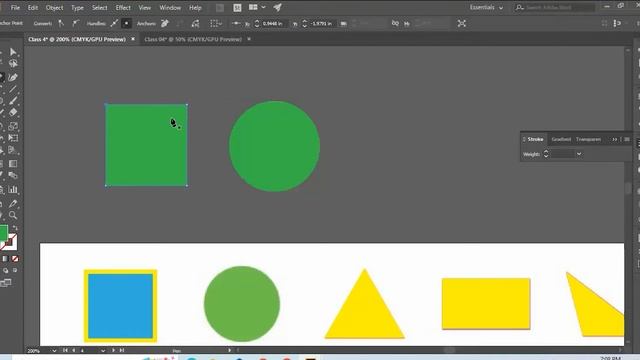This screenshot has height=360, width=640.
Task: Click the Change Screen Mode icon
Action: 6,283
